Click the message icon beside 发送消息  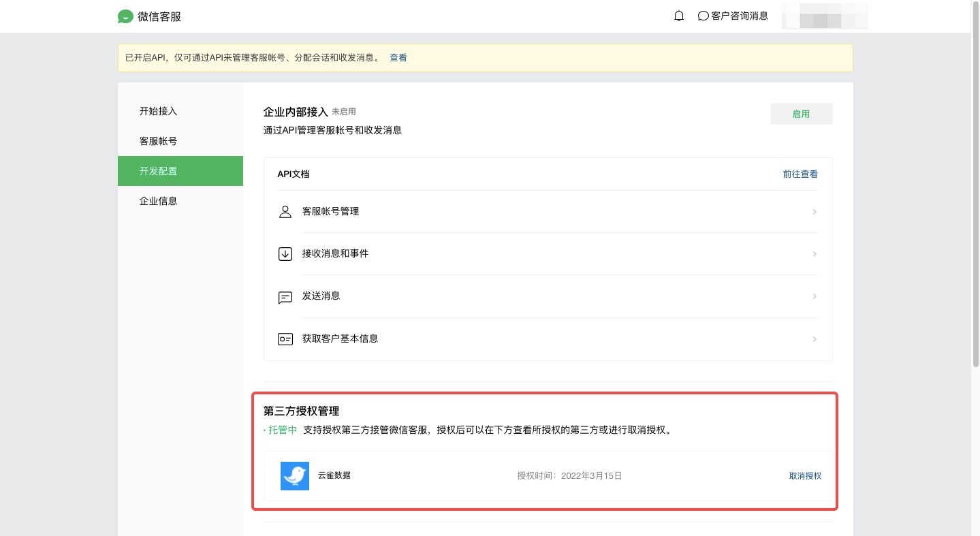point(285,297)
